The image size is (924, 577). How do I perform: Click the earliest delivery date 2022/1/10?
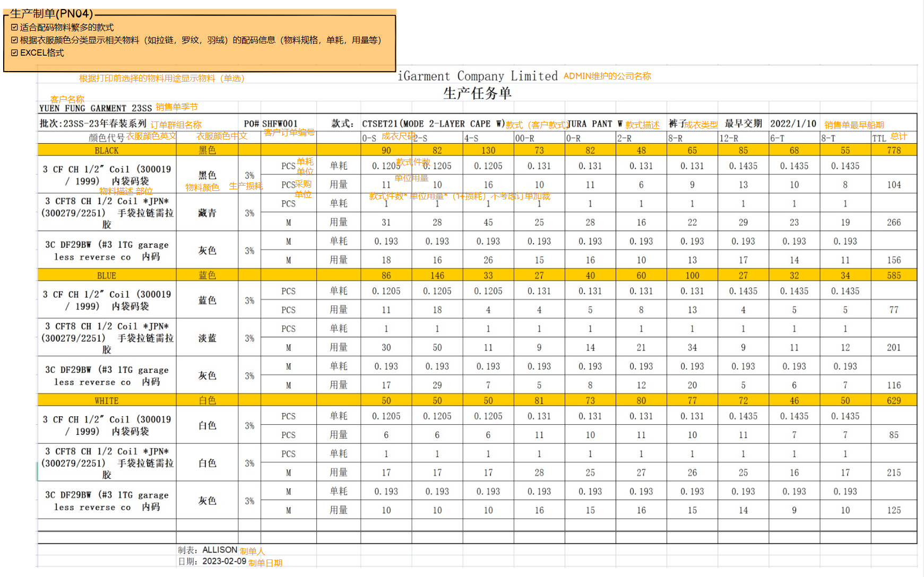[x=793, y=124]
